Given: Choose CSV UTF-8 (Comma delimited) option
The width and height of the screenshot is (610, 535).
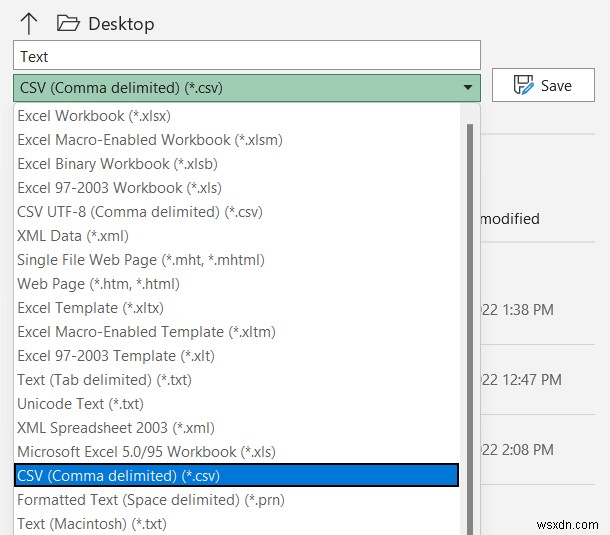Looking at the screenshot, I should 237,212.
